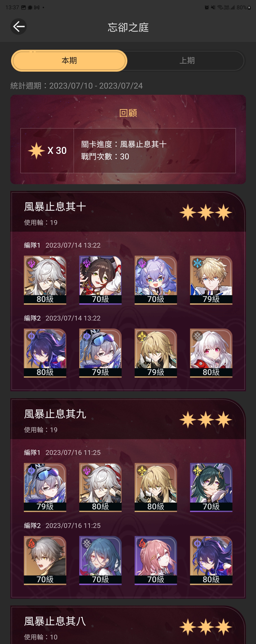Image resolution: width=256 pixels, height=644 pixels.
Task: Select brown-haired level 70 character in 其十 編隊1
Action: tap(100, 280)
